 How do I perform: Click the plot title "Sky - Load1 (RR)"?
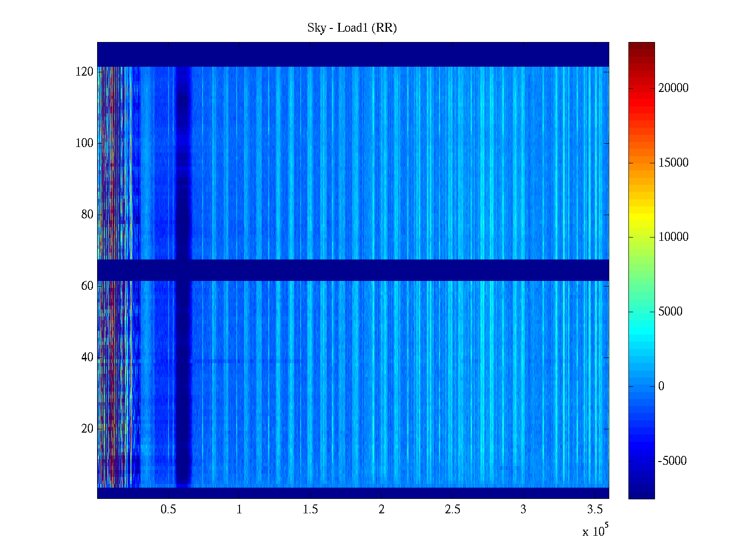(x=352, y=28)
